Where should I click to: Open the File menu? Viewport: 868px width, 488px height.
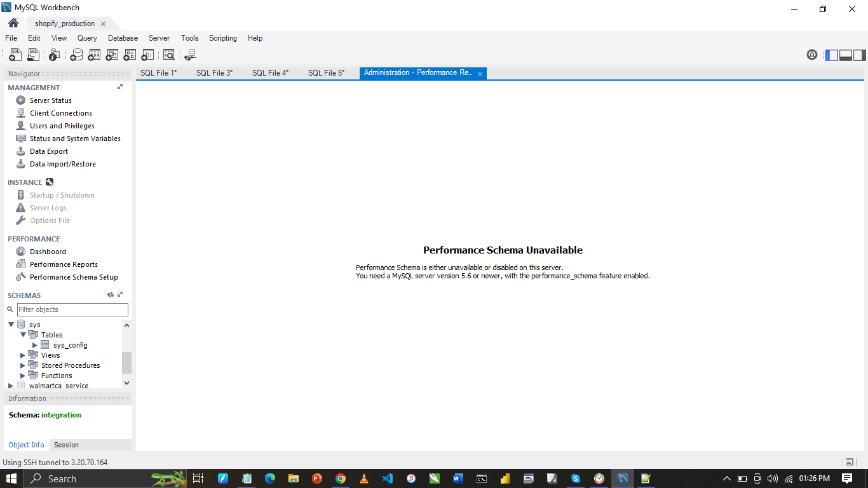[x=11, y=38]
